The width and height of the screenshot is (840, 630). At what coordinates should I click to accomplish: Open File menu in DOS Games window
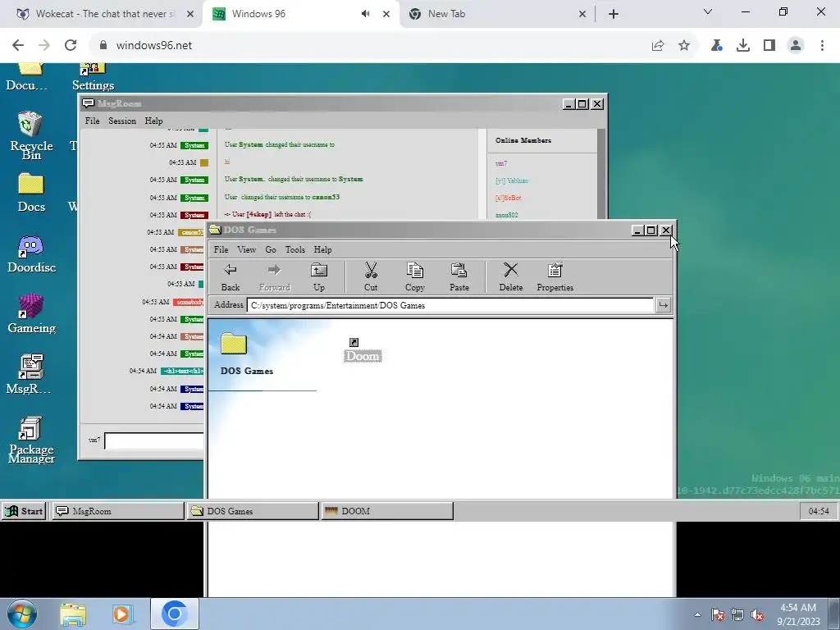tap(221, 249)
